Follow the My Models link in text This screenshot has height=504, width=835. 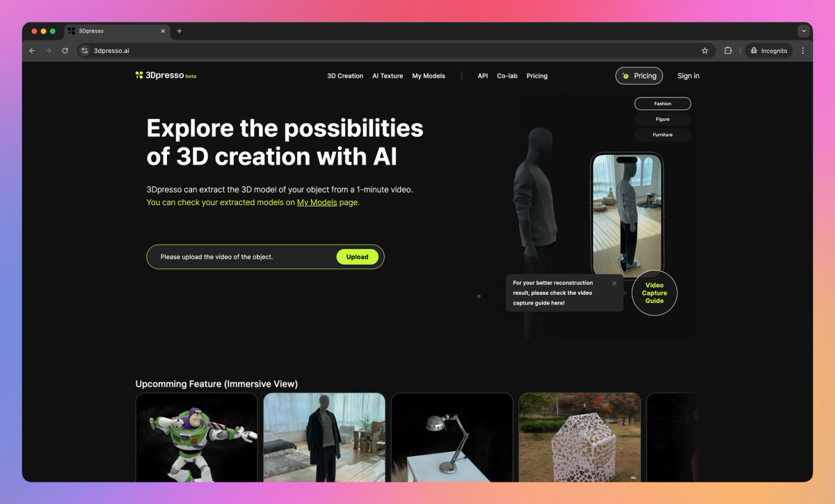coord(317,202)
